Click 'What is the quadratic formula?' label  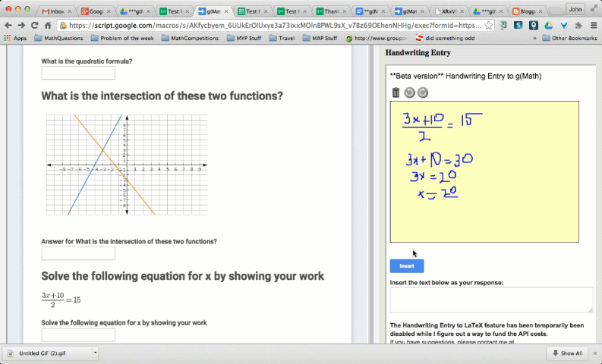(87, 61)
